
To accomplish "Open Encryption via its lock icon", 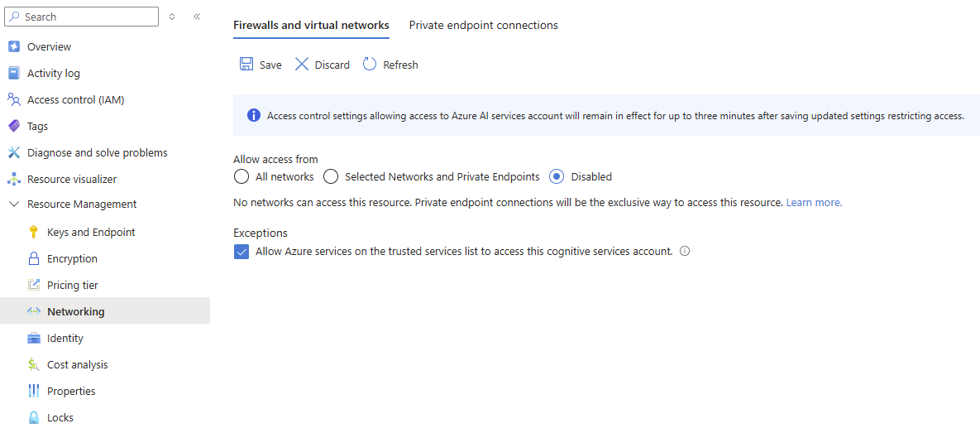I will pyautogui.click(x=34, y=259).
